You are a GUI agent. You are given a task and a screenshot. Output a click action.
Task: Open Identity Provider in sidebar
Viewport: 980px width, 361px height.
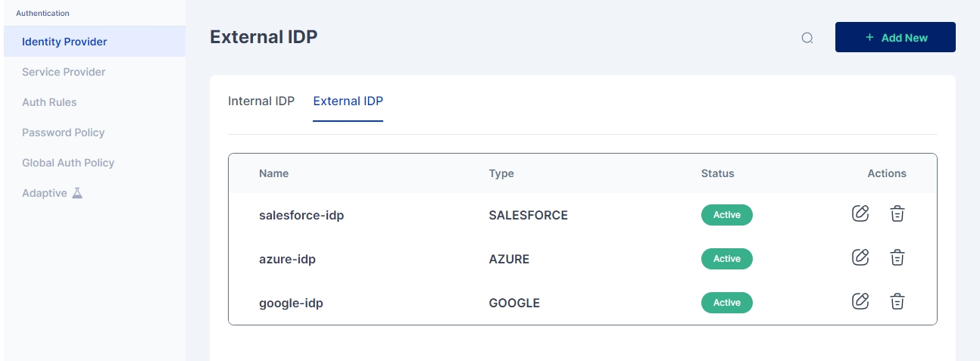pyautogui.click(x=64, y=42)
